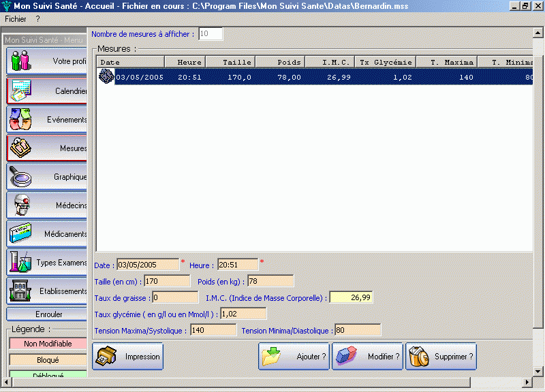
Task: Click the Taille (en cm) field
Action: [167, 281]
